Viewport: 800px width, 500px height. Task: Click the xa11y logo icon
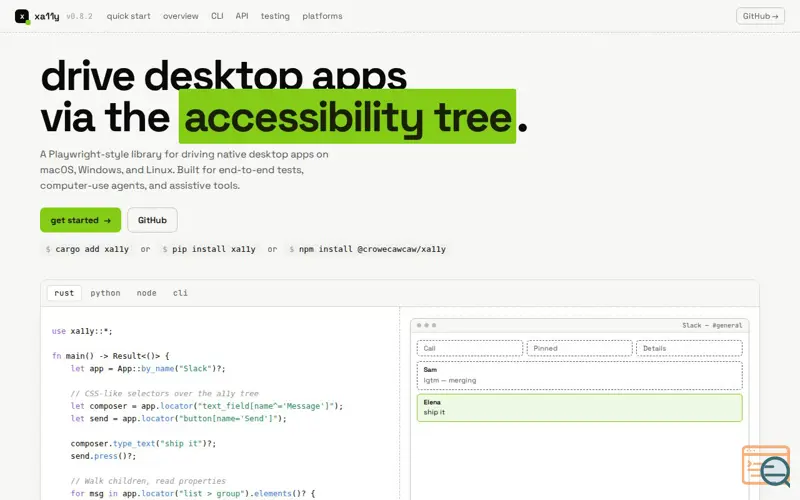(22, 16)
